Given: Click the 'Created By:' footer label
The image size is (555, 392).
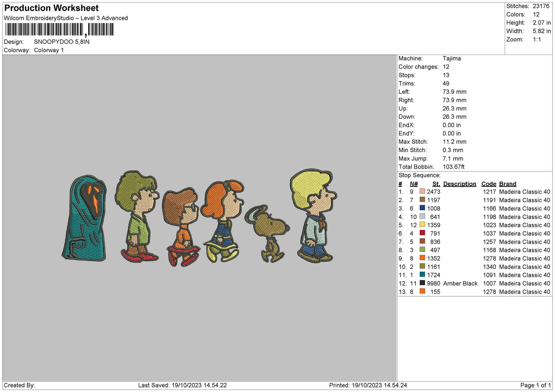Looking at the screenshot, I should click(x=19, y=385).
